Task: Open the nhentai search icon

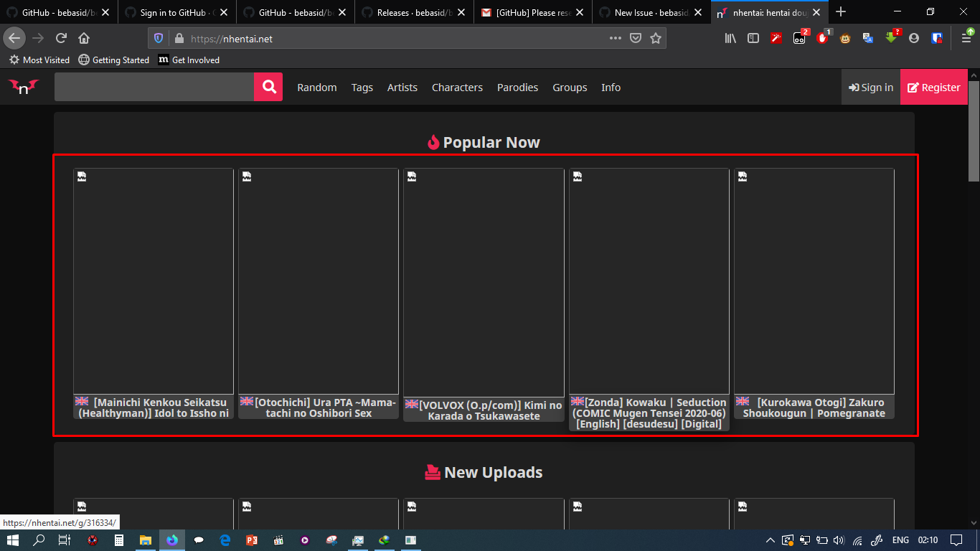Action: (268, 86)
